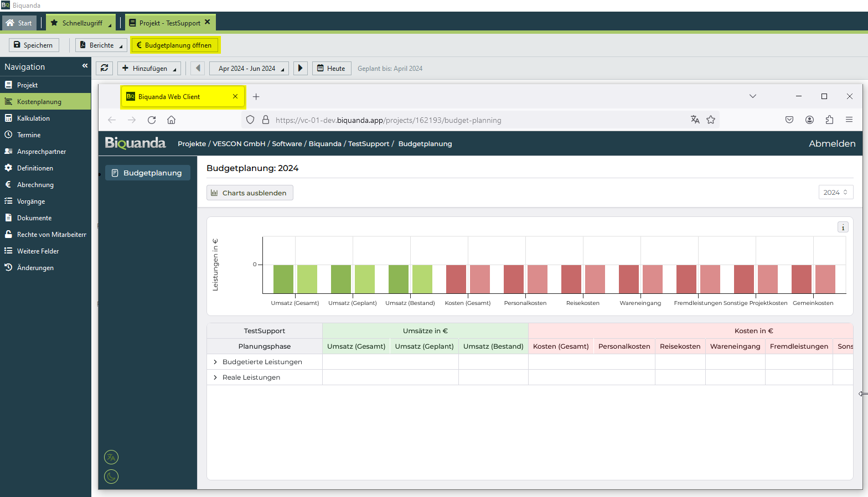Open the Berichte dropdown

tap(101, 45)
